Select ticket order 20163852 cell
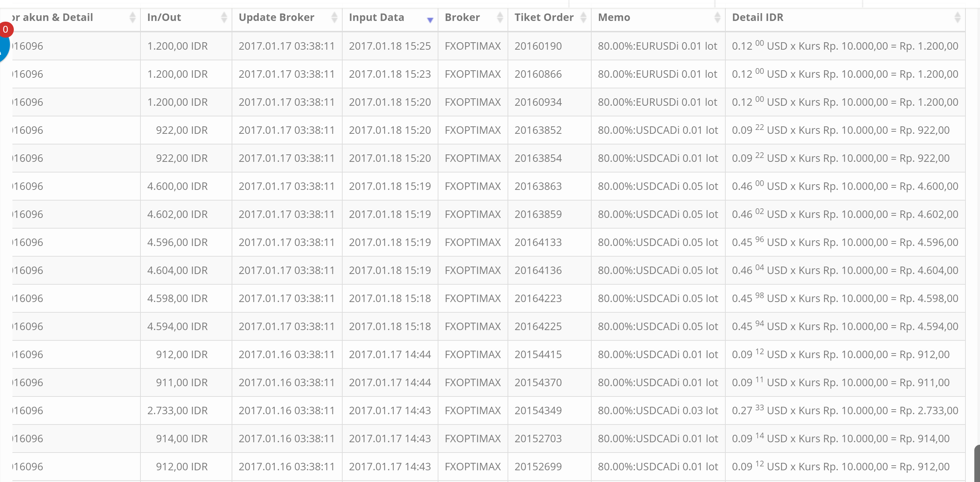 tap(550, 130)
